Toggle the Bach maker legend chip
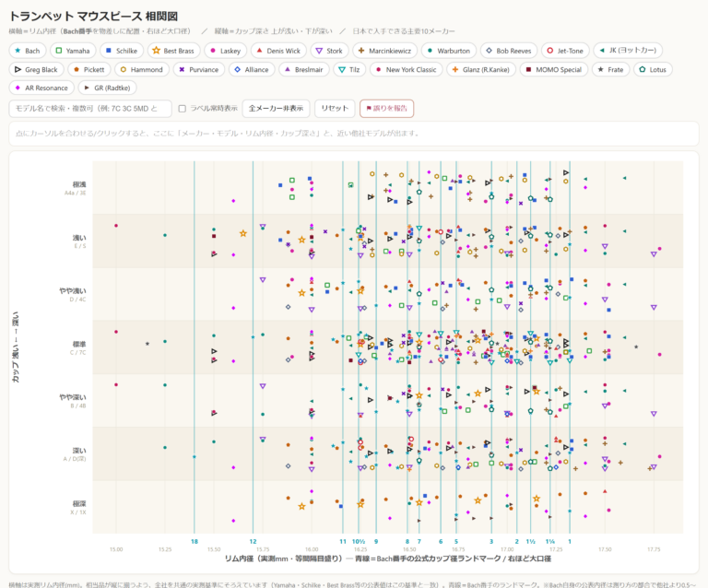This screenshot has width=708, height=588. (28, 51)
